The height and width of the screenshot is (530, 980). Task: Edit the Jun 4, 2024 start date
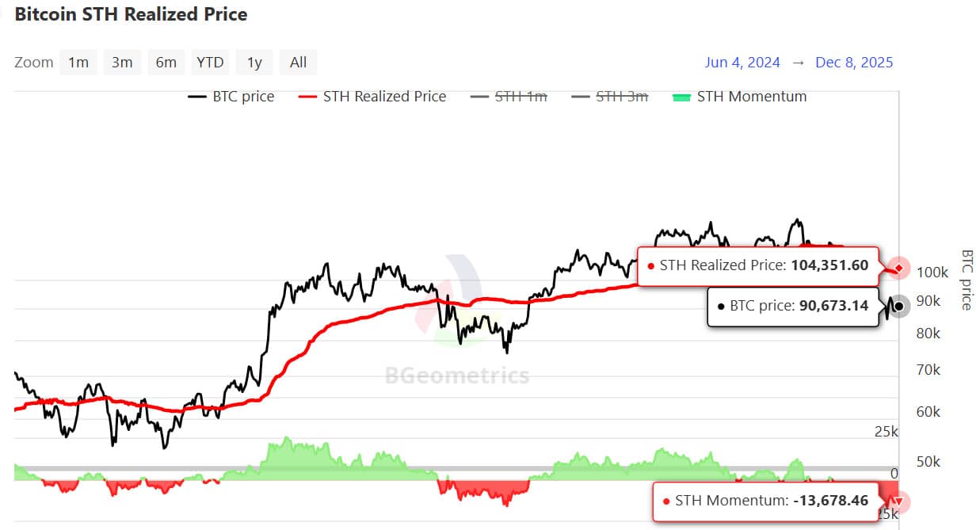(x=742, y=63)
